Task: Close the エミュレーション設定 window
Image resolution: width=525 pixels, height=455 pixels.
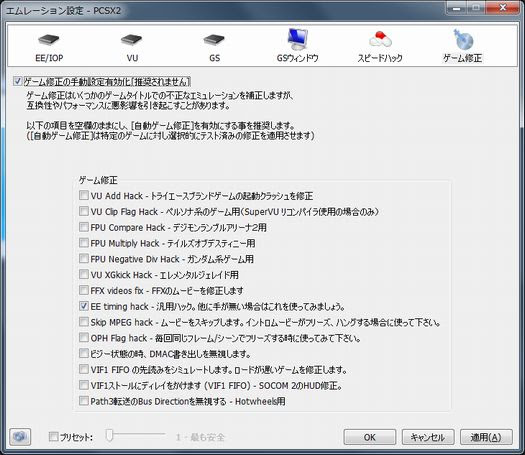Action: click(x=503, y=8)
